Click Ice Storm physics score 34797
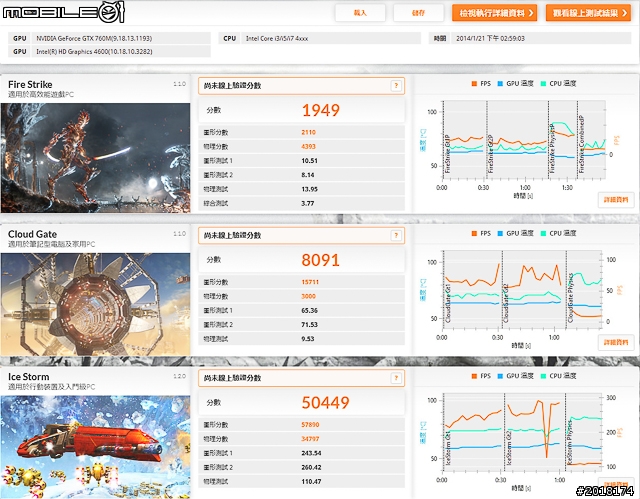This screenshot has height=499, width=640. point(310,439)
